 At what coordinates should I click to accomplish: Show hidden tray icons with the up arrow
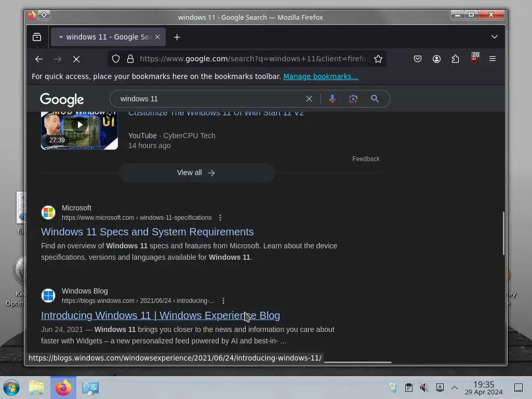455,388
